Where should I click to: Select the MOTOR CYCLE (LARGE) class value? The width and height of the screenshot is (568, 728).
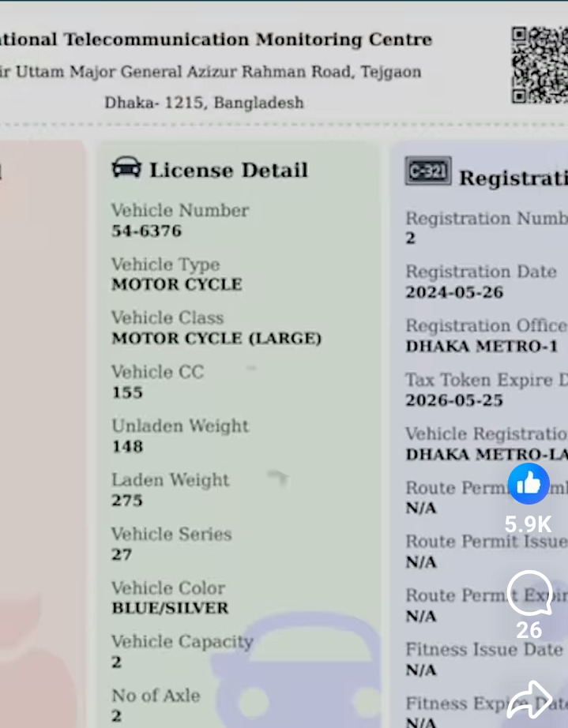pyautogui.click(x=216, y=338)
